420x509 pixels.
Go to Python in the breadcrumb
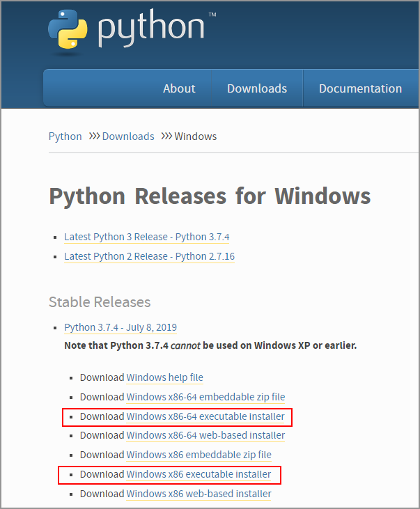[65, 136]
